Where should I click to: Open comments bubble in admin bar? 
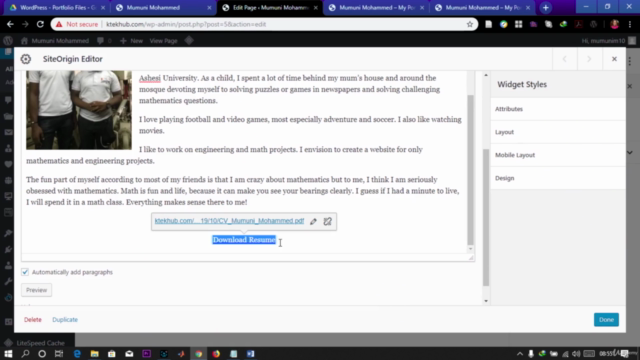coord(104,40)
